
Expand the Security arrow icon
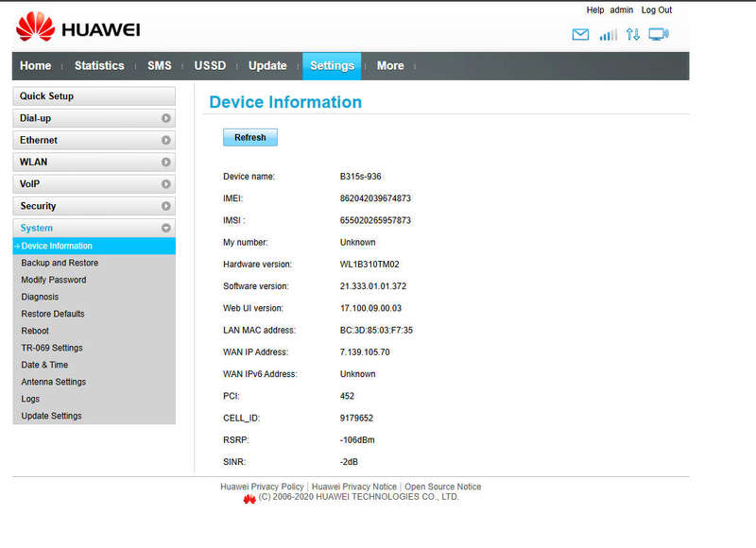coord(166,206)
